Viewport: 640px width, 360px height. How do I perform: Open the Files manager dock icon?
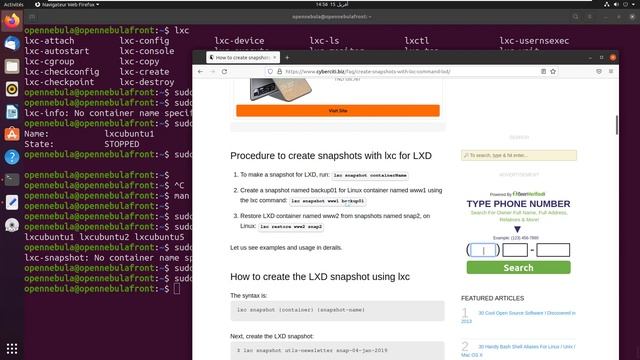[12, 66]
